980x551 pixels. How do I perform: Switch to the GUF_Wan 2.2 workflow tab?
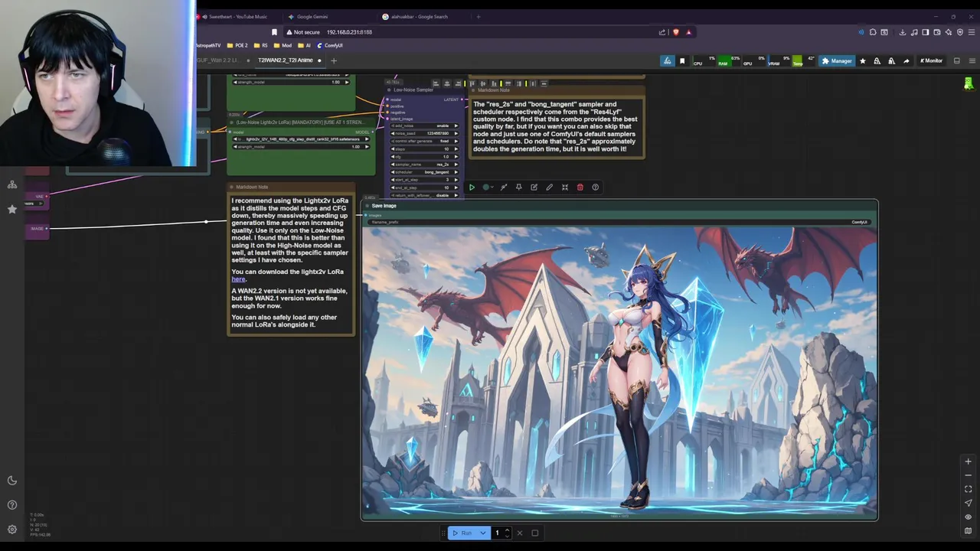219,60
